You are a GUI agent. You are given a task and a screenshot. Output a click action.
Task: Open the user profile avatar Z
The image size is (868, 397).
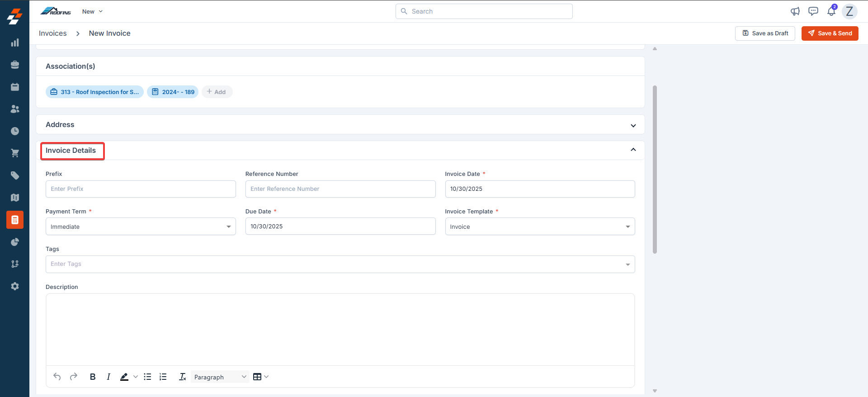pos(849,11)
